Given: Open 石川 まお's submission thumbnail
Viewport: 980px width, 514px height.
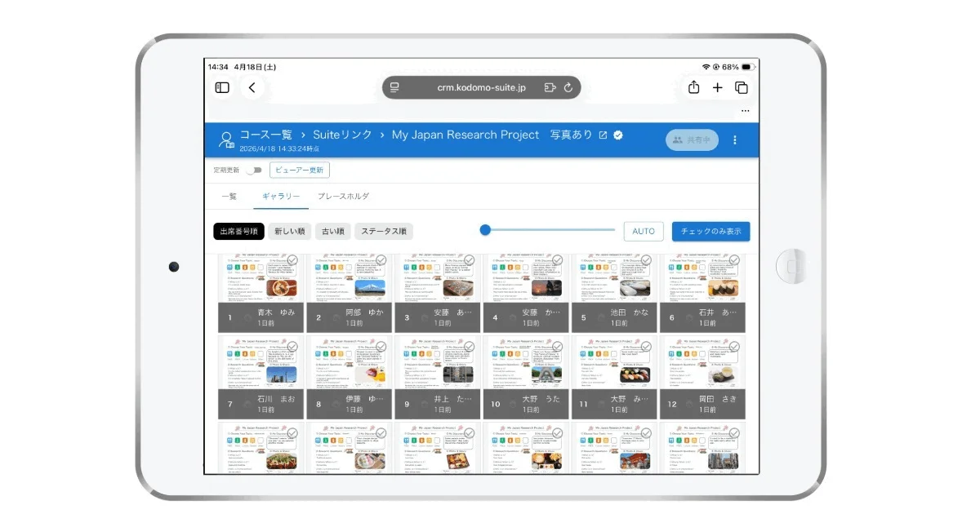Looking at the screenshot, I should 260,363.
